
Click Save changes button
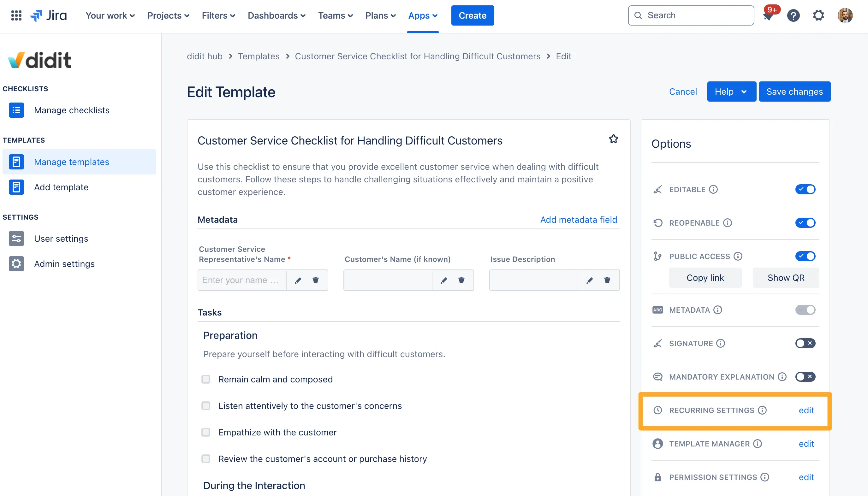pyautogui.click(x=794, y=92)
